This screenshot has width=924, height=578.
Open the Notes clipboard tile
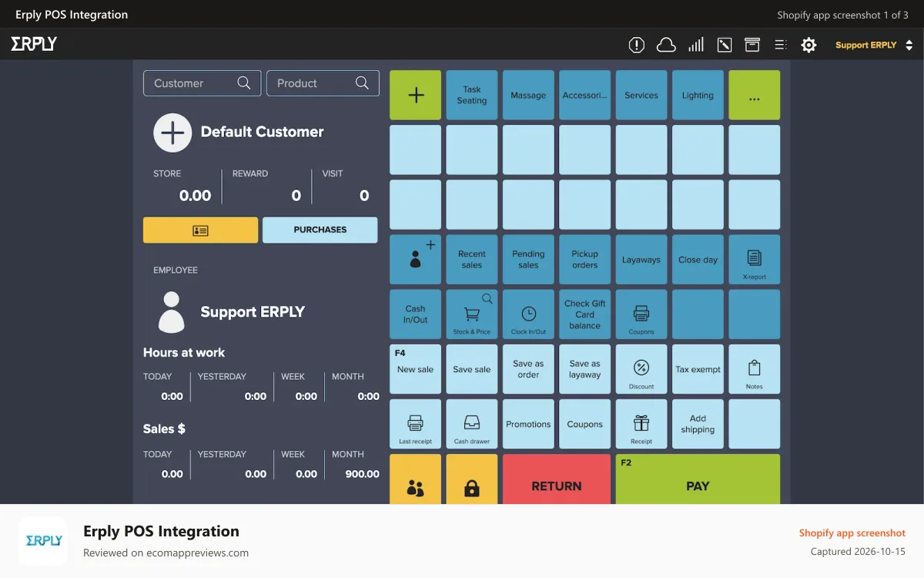[755, 369]
